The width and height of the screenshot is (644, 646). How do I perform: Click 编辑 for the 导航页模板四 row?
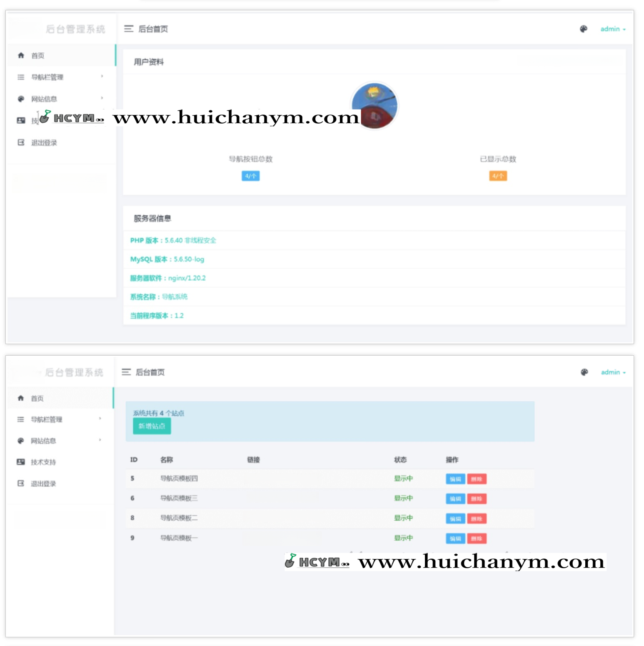[455, 479]
